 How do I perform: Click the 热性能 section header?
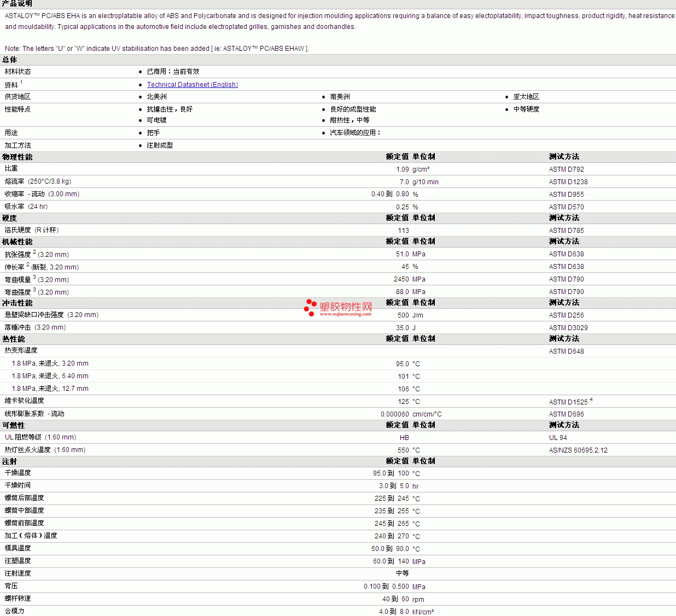(x=14, y=339)
